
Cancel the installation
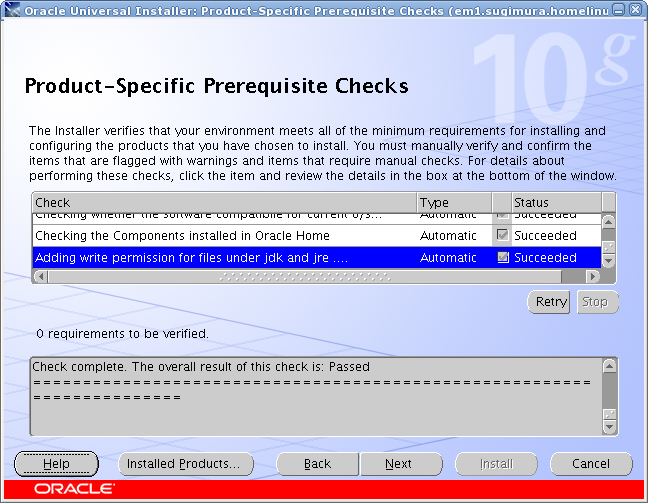[591, 464]
